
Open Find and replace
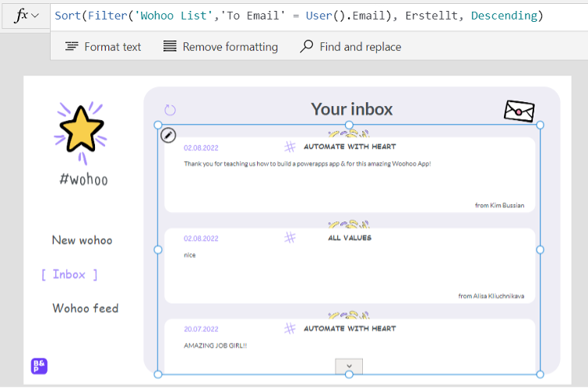pyautogui.click(x=350, y=47)
